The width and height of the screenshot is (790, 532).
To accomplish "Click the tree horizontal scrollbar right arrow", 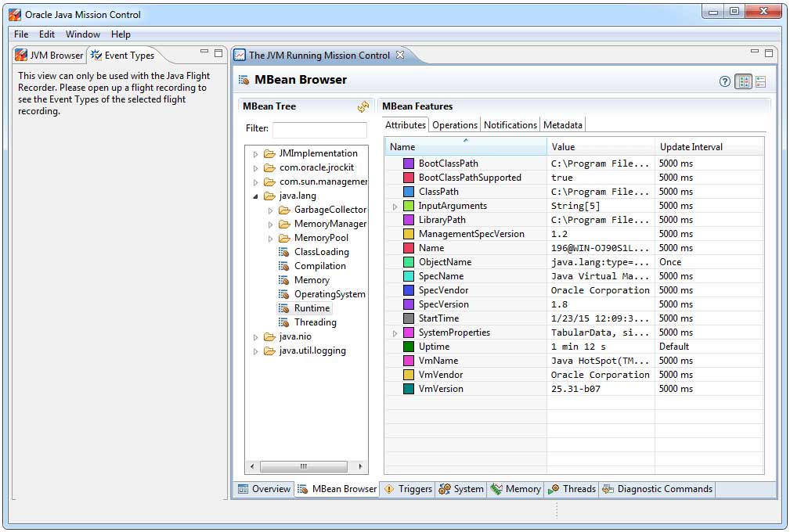I will 360,466.
